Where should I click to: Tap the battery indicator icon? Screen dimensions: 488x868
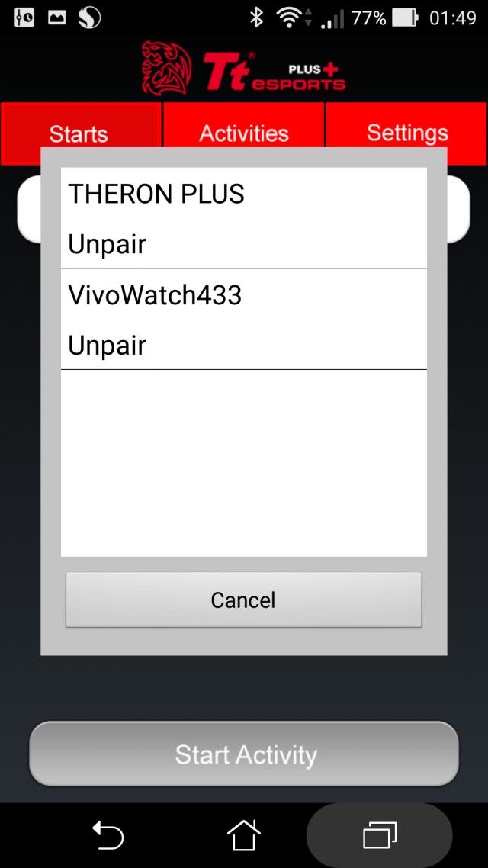[404, 18]
